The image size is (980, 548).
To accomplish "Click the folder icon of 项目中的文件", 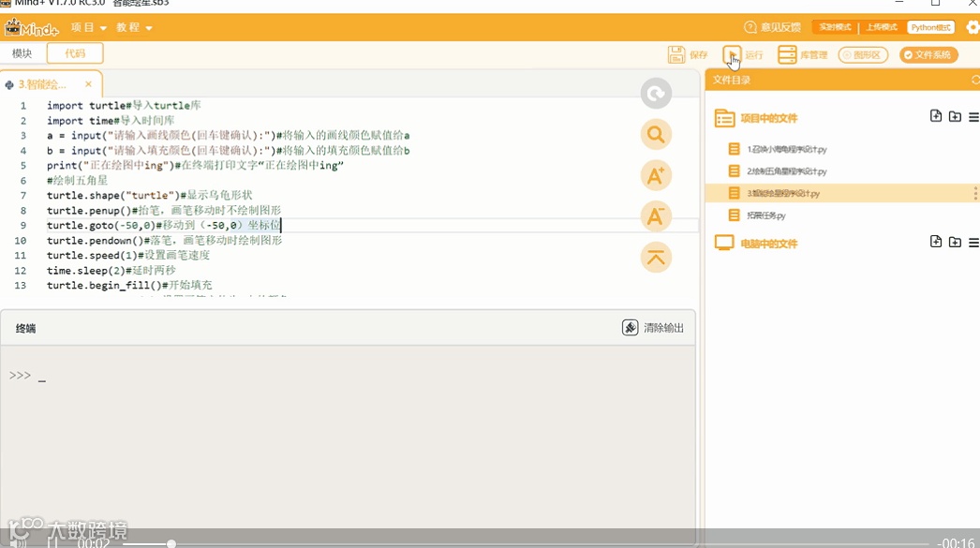I will (724, 118).
